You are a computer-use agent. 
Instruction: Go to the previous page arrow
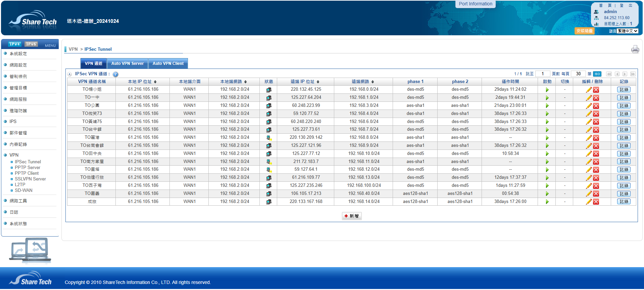click(x=617, y=74)
